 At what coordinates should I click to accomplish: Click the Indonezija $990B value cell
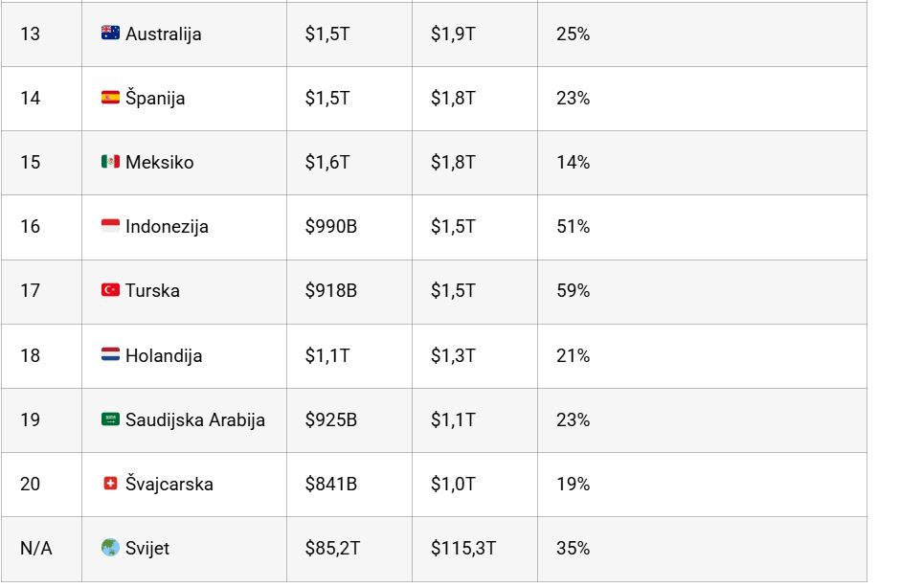click(330, 226)
